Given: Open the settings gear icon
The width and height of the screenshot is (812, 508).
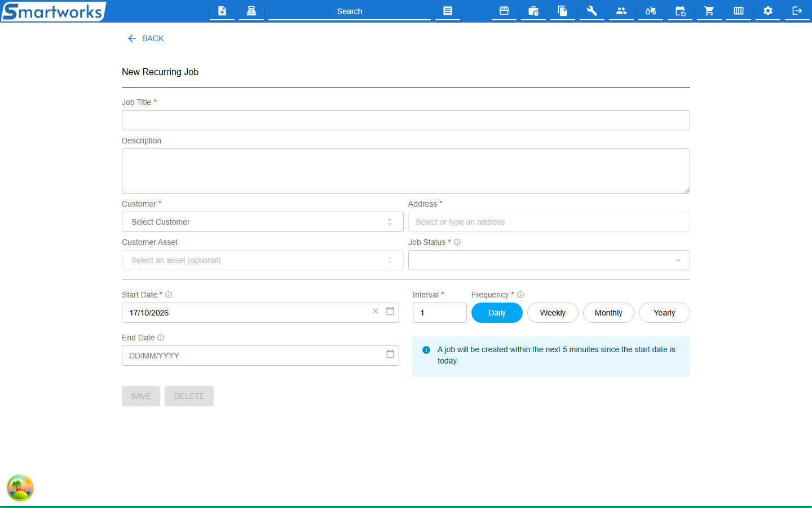Looking at the screenshot, I should [768, 11].
